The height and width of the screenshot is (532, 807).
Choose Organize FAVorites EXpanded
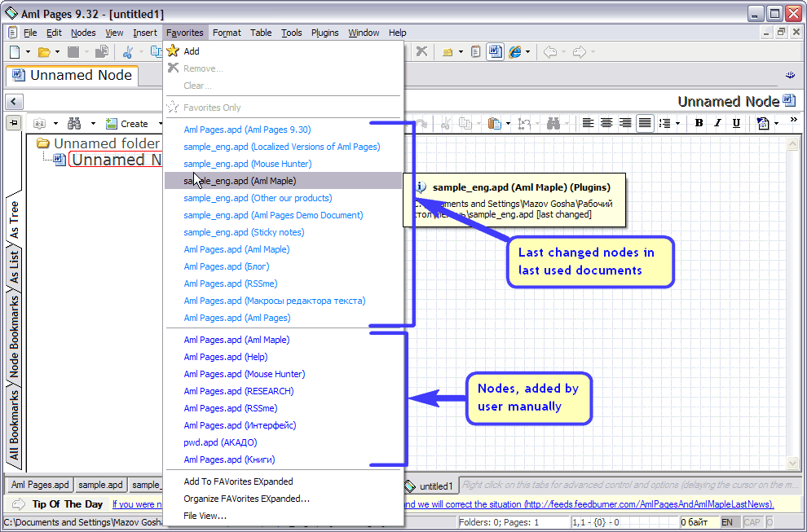[x=282, y=499]
